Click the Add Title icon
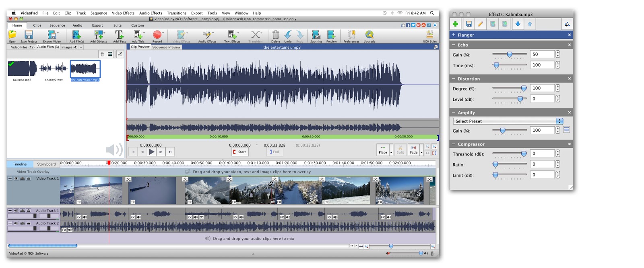The width and height of the screenshot is (644, 268). coord(138,35)
